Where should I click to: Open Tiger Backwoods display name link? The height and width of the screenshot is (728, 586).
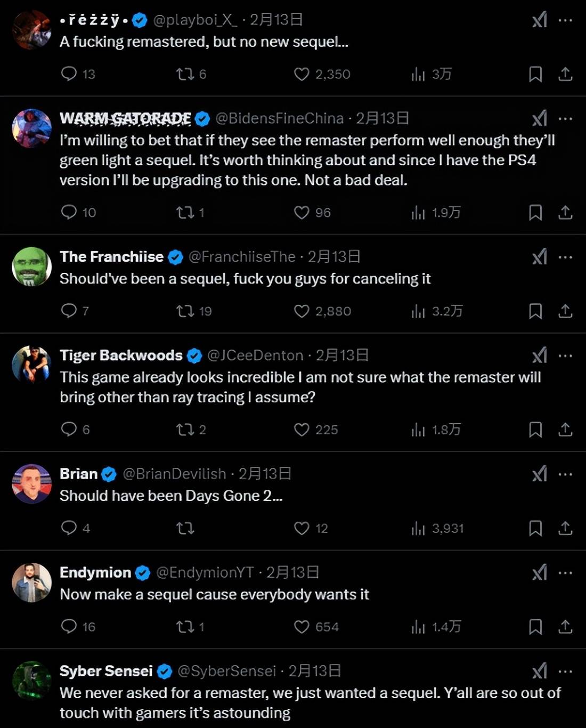(121, 355)
